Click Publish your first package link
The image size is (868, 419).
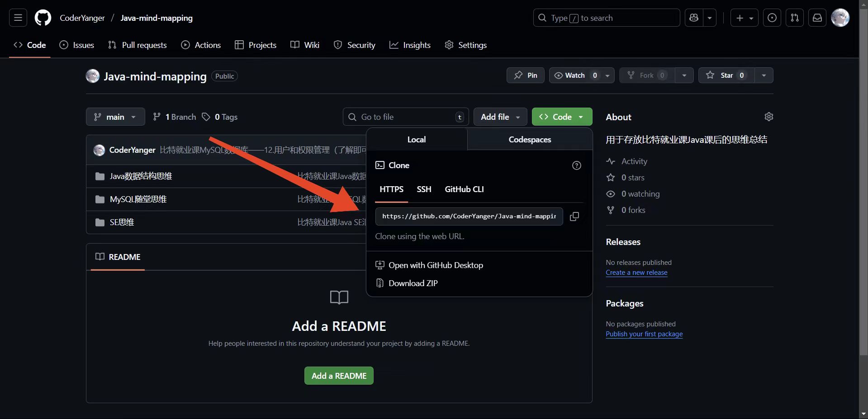(x=644, y=334)
